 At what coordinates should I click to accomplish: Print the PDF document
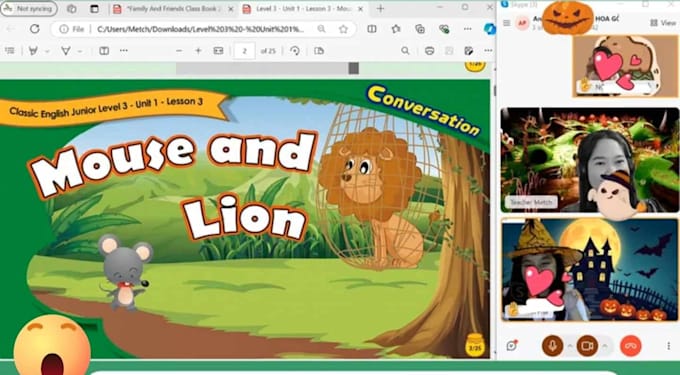click(429, 51)
